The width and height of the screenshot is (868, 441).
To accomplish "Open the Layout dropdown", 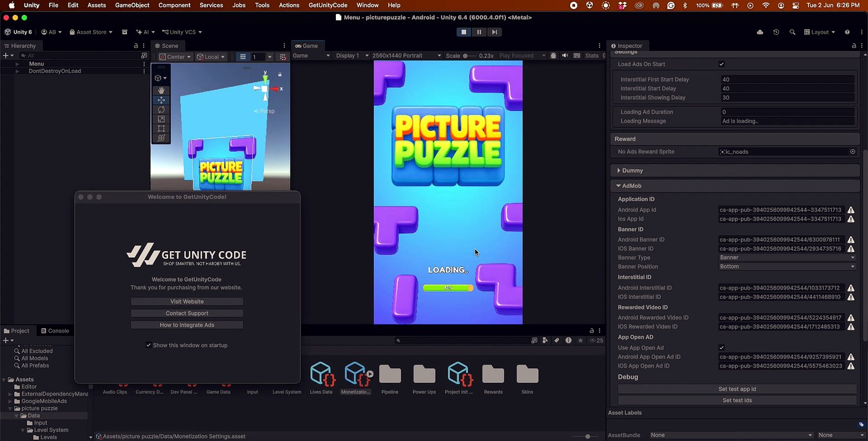I will coord(820,32).
